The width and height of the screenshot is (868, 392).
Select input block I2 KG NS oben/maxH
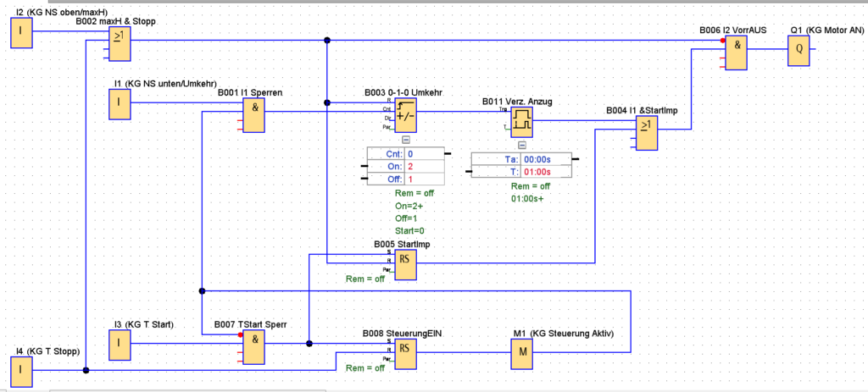[x=21, y=31]
